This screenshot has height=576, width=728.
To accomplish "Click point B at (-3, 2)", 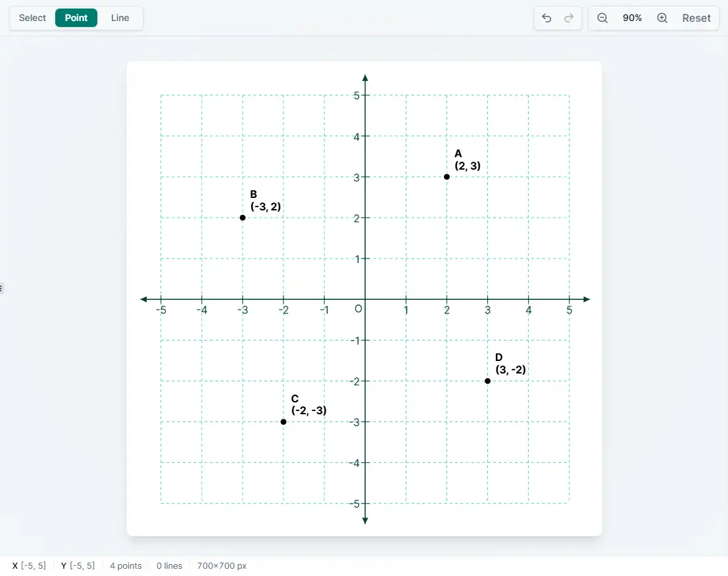I will pyautogui.click(x=243, y=218).
